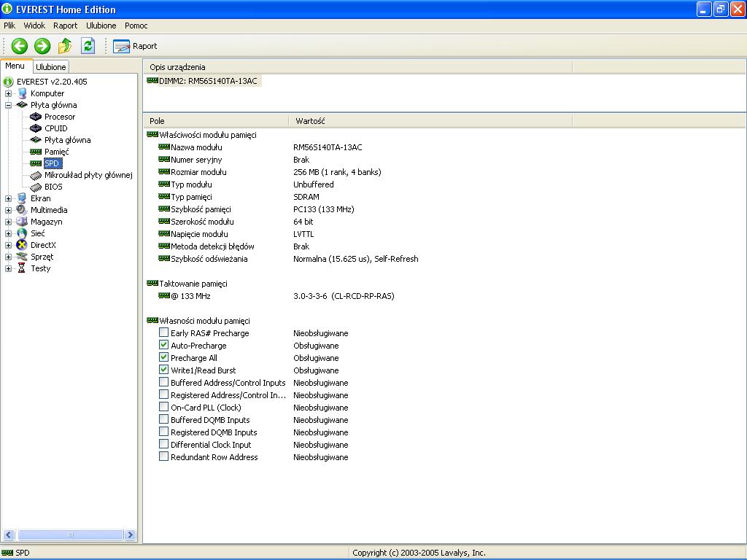This screenshot has height=560, width=747.
Task: Select the CPUID item in tree
Action: tap(55, 128)
